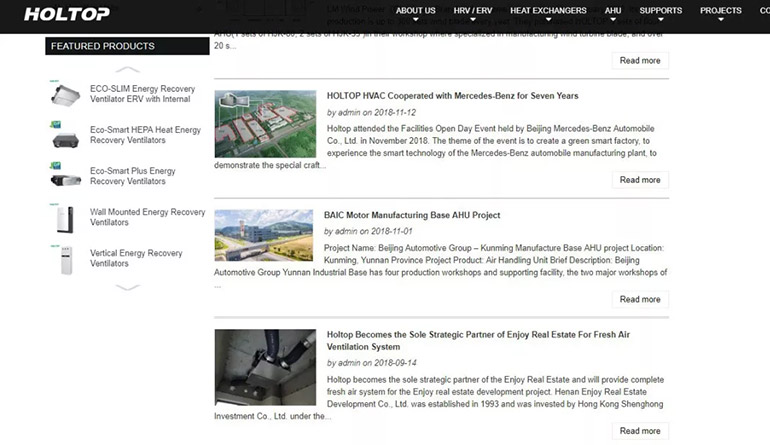Click the Wall Mounted ventilator product image
The image size is (770, 445).
[x=65, y=217]
